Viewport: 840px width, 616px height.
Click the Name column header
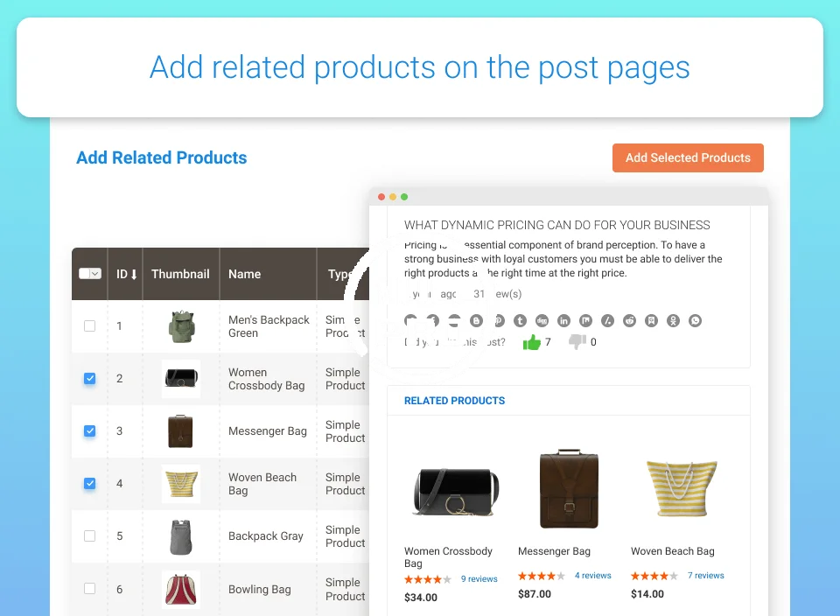click(245, 274)
